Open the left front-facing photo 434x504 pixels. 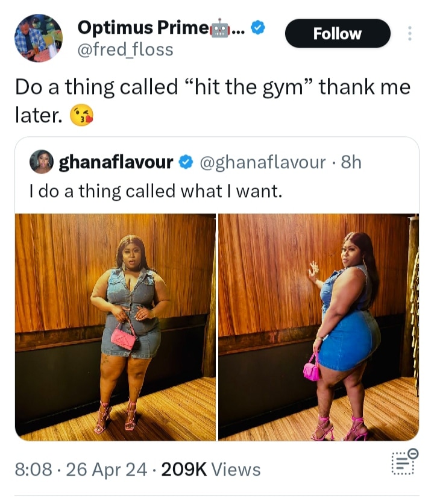coord(115,327)
